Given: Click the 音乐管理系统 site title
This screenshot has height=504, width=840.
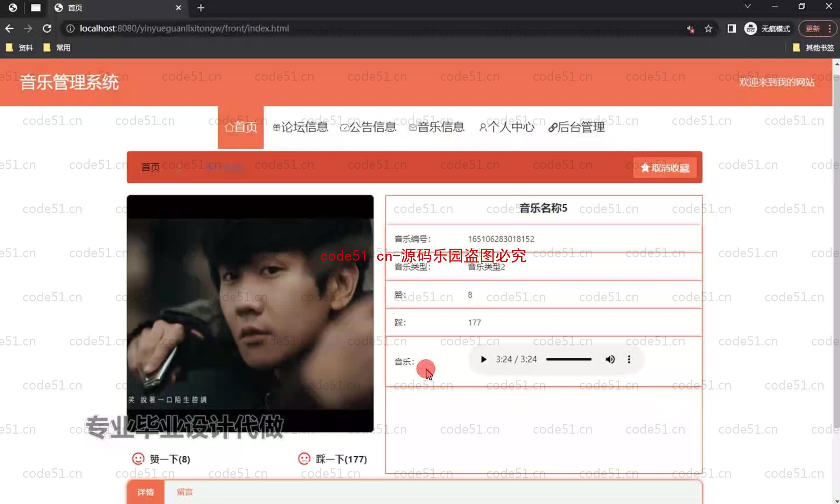Looking at the screenshot, I should tap(69, 83).
